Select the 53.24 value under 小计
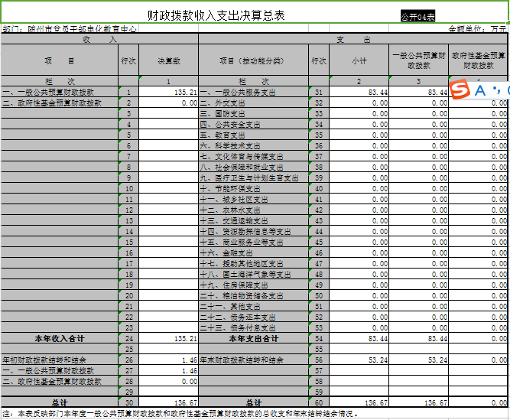The height and width of the screenshot is (420, 510). tap(359, 360)
